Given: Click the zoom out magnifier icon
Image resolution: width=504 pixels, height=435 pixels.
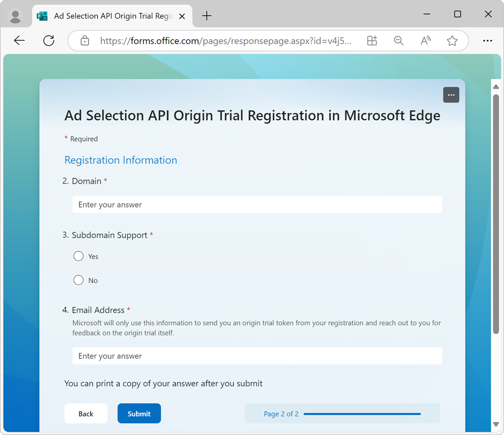Looking at the screenshot, I should click(399, 41).
